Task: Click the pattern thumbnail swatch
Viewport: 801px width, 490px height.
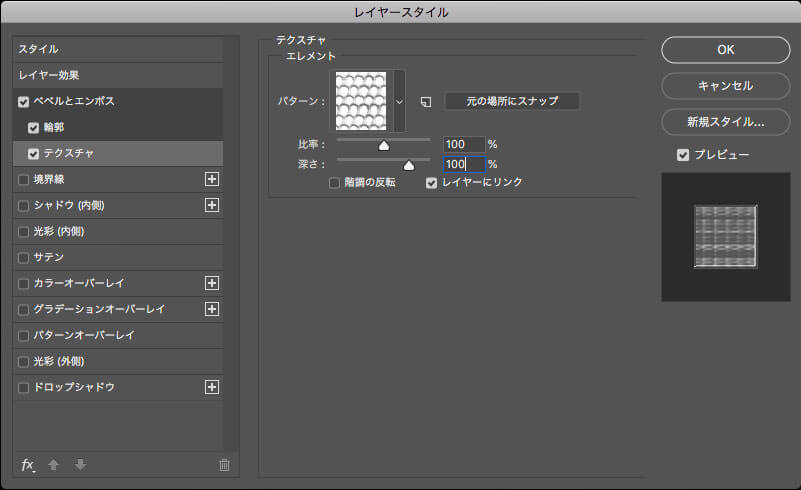Action: (x=361, y=101)
